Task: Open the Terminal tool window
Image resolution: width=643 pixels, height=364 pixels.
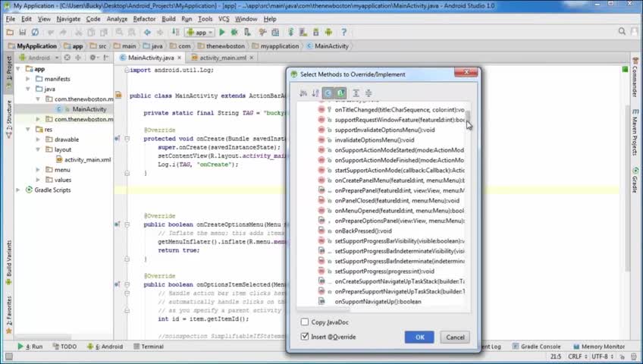Action: 149,347
